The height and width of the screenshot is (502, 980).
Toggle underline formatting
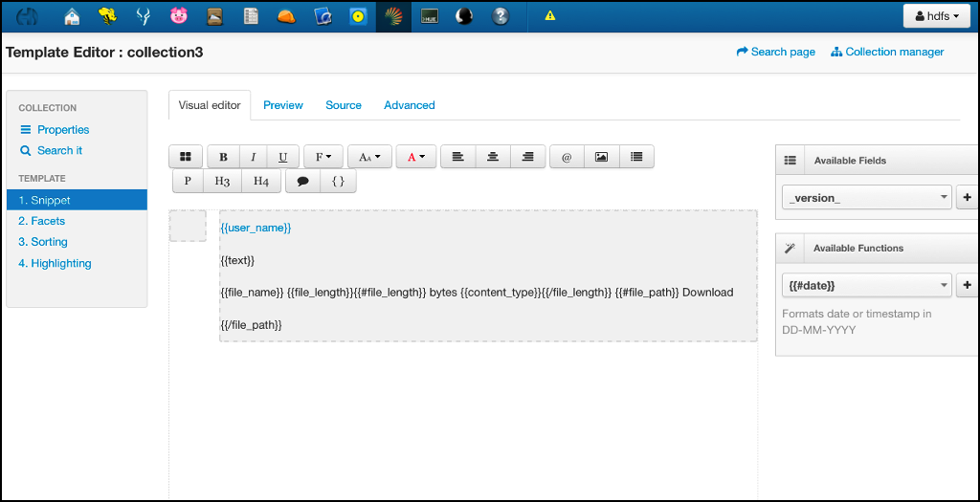282,157
